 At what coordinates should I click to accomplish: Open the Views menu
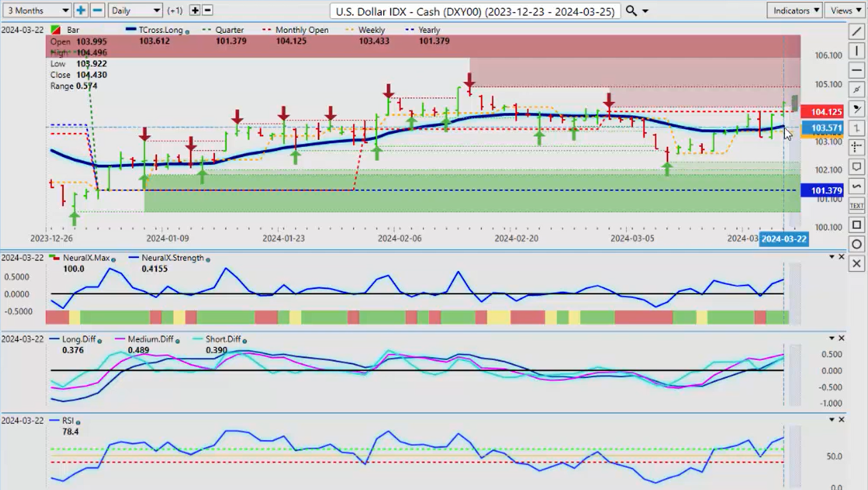846,10
